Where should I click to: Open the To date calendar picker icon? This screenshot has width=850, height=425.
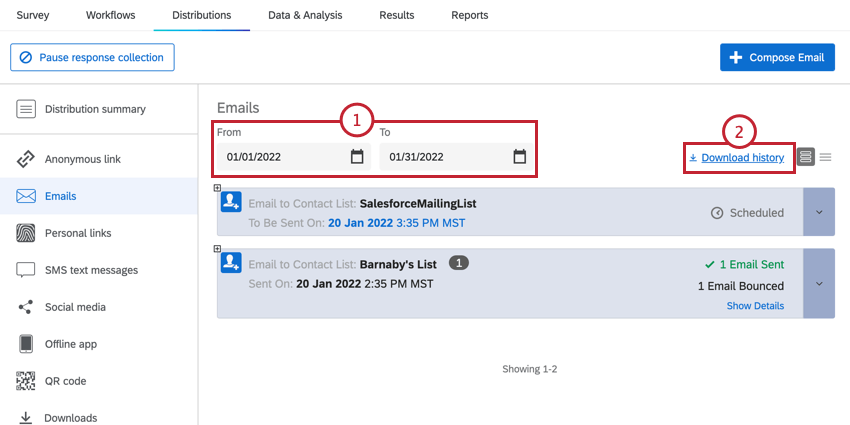(x=519, y=157)
